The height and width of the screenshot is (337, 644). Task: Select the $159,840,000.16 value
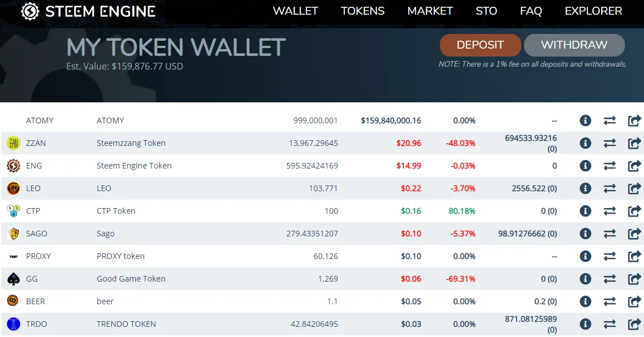click(391, 120)
